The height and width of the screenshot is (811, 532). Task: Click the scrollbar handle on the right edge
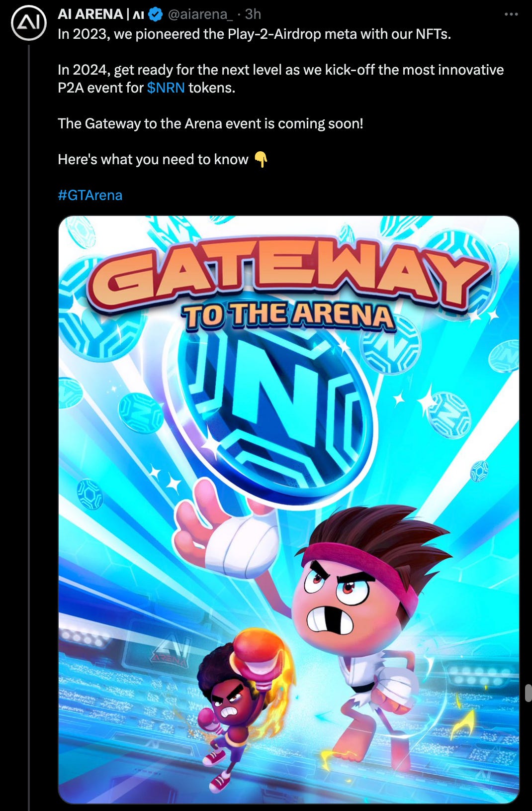[x=528, y=693]
